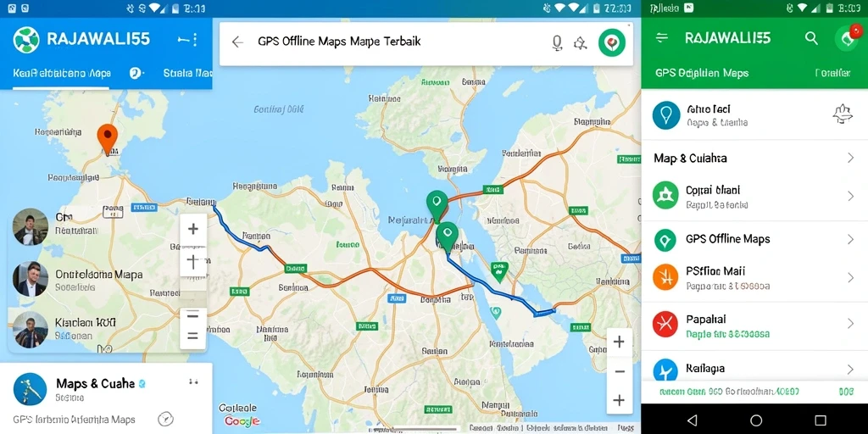Tap the upper large green location pin
The width and height of the screenshot is (868, 434).
click(x=437, y=206)
